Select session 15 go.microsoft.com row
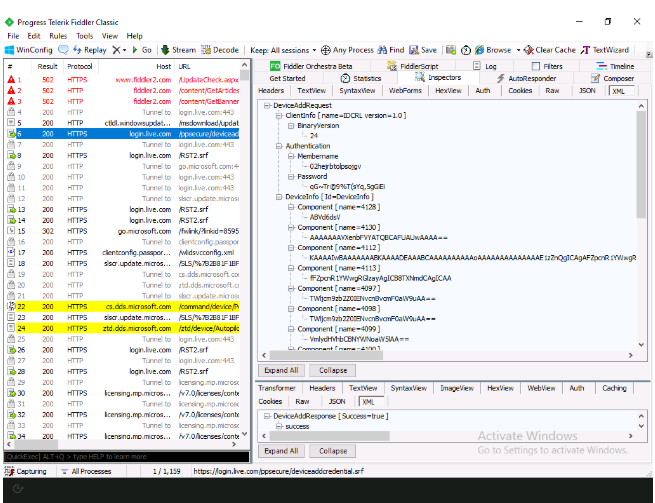Screen dimensions: 655x503 tap(123, 231)
